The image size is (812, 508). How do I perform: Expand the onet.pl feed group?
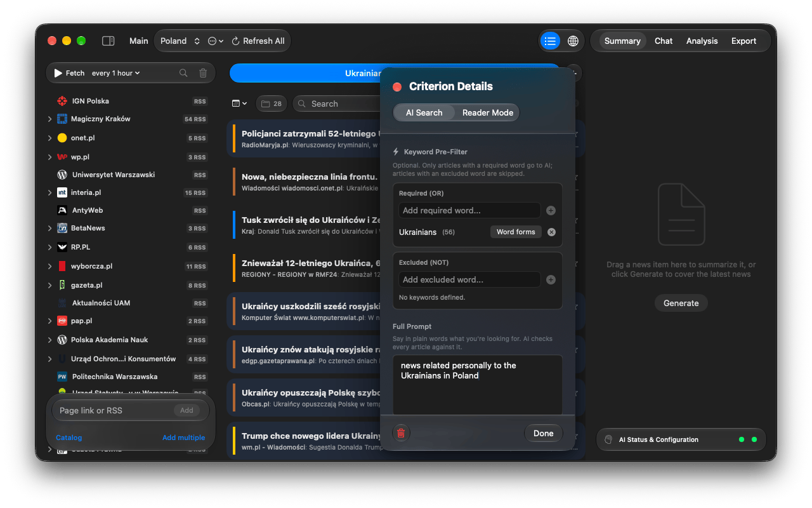coord(49,138)
